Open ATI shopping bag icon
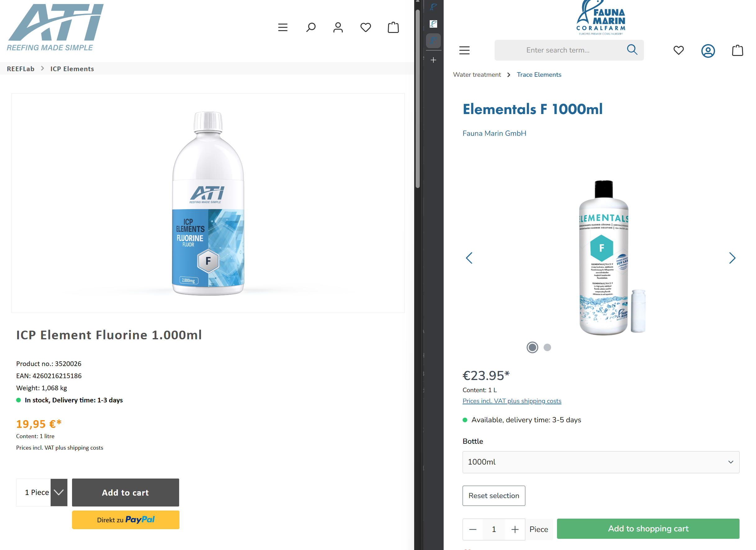Viewport: 756px width, 550px height. [x=393, y=27]
